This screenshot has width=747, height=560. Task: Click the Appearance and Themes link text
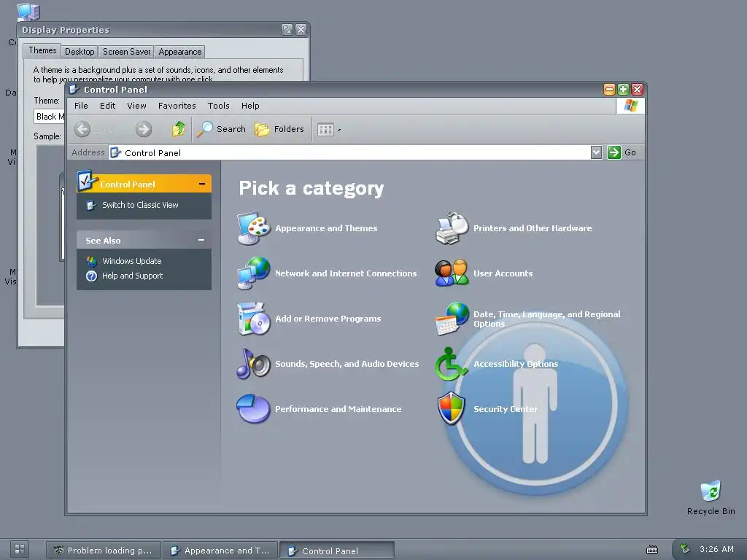(326, 228)
